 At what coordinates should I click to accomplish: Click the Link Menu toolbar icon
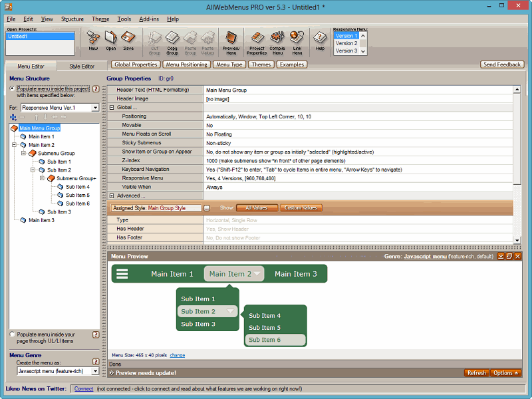(297, 41)
